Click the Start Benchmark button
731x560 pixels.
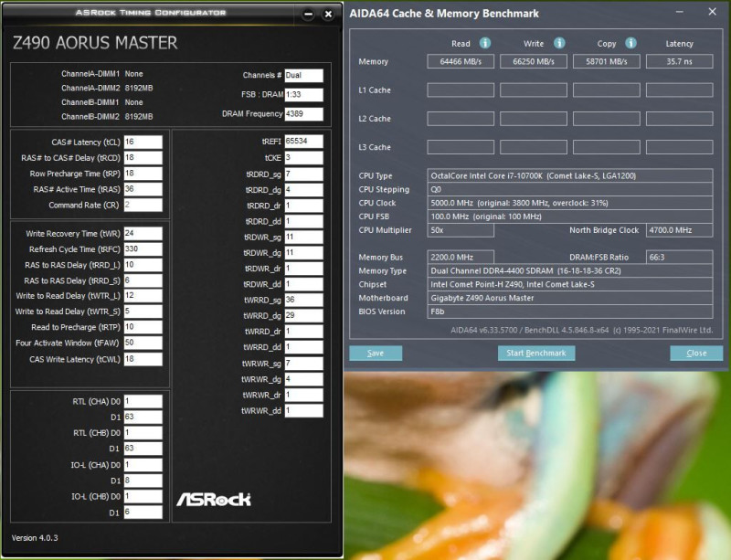pyautogui.click(x=536, y=353)
